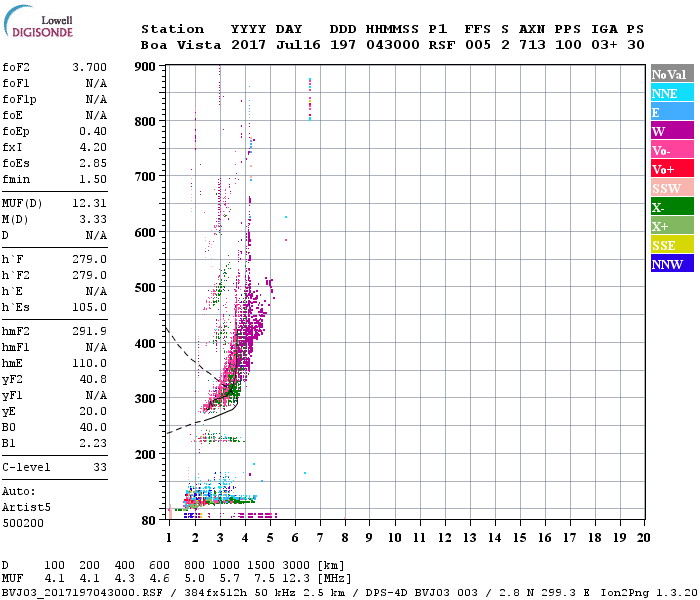Click the fxI value 4.20
The height and width of the screenshot is (600, 700).
tap(93, 147)
